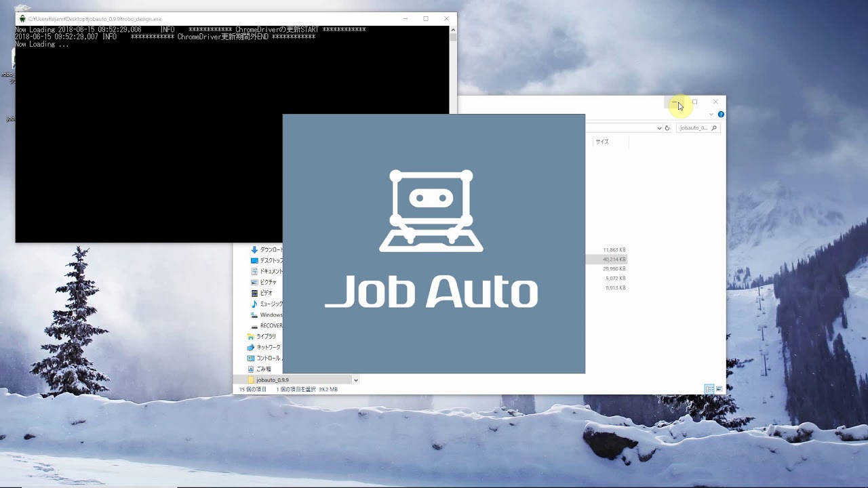Minimize the Explorer window

pos(675,102)
